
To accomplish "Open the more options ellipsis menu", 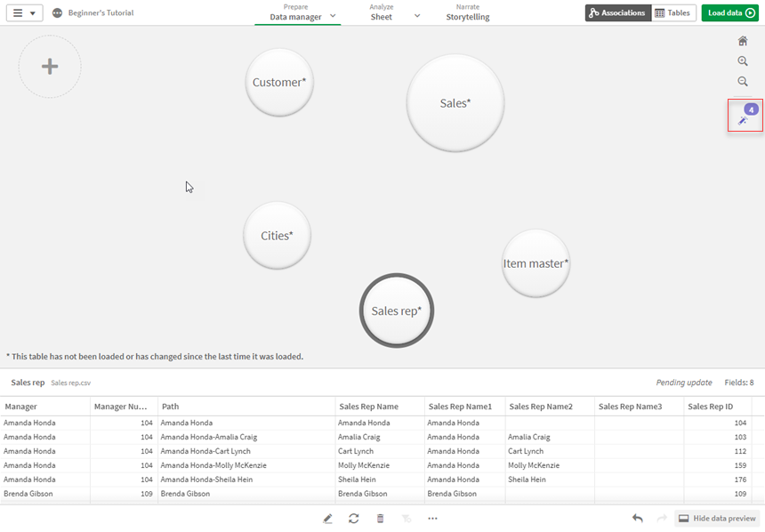I will pyautogui.click(x=432, y=519).
